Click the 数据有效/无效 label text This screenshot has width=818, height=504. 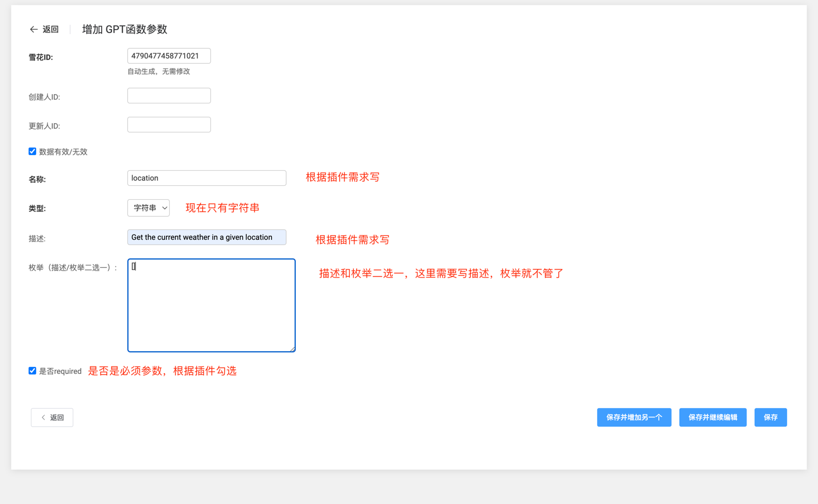click(x=63, y=152)
